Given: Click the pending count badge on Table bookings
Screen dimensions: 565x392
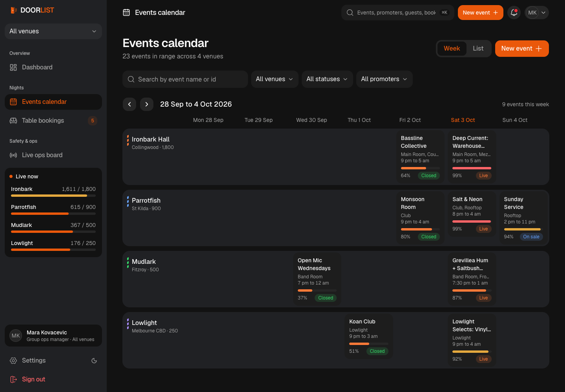Looking at the screenshot, I should pyautogui.click(x=93, y=121).
